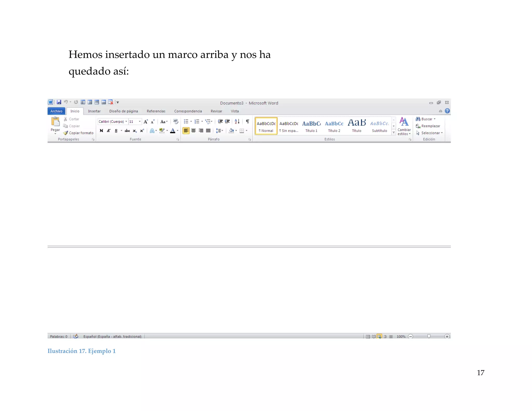532x411 pixels.
Task: Click the Reemplazar button
Action: [x=429, y=126]
